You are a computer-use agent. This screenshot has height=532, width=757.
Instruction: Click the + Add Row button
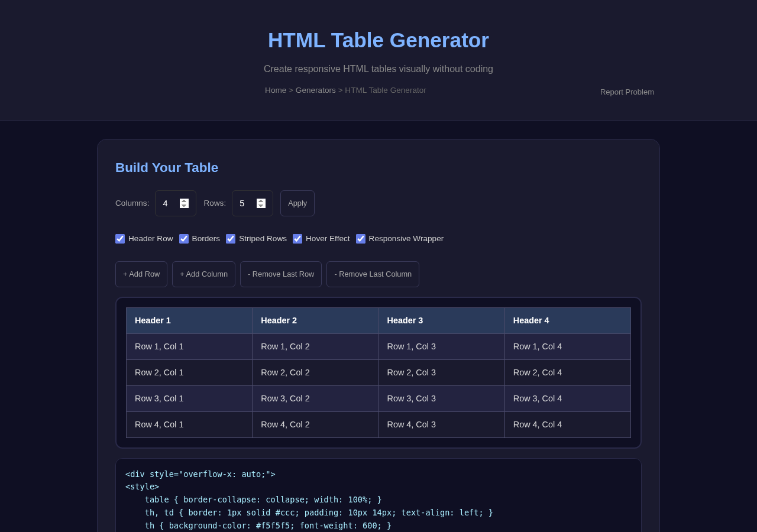[x=141, y=274]
